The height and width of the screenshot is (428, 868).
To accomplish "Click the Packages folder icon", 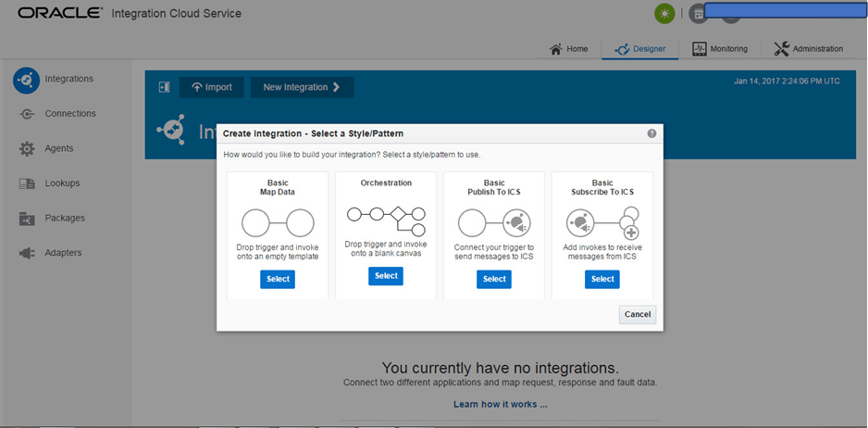I will point(27,219).
